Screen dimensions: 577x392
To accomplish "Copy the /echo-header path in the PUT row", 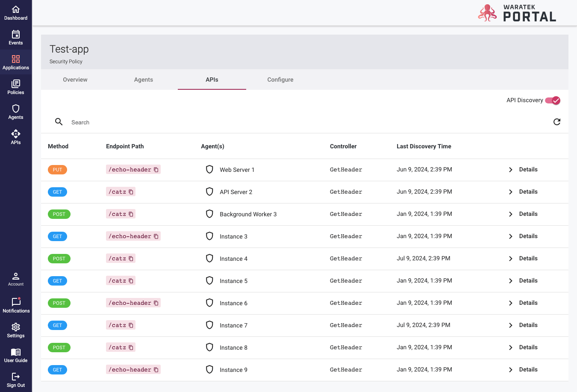I will coord(156,170).
